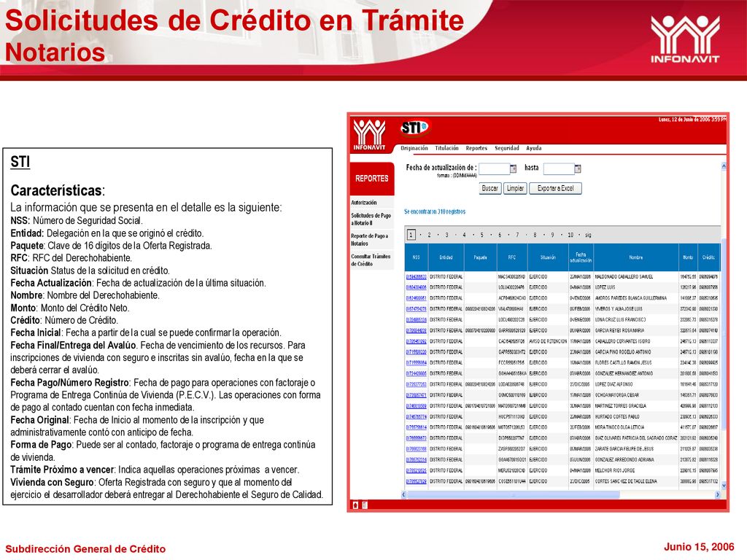Viewport: 747px width, 560px height.
Task: Click the second small icon in the bottom-left red bar
Action: click(365, 505)
